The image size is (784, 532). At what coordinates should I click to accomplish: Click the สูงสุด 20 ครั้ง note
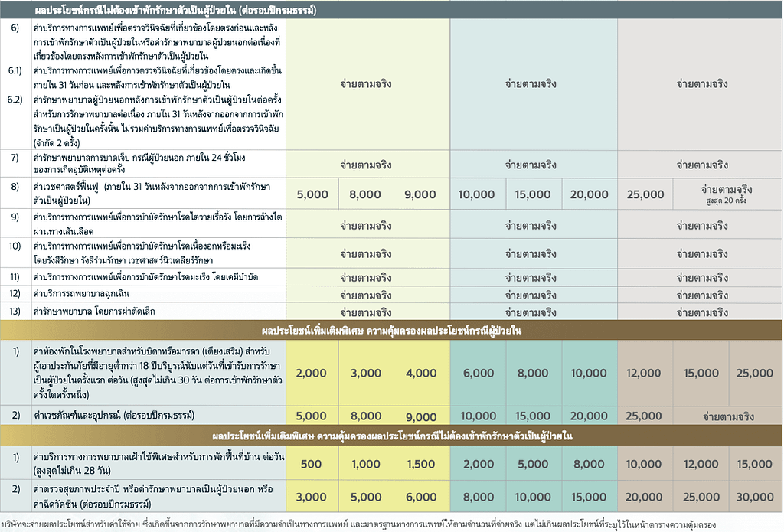click(x=726, y=201)
